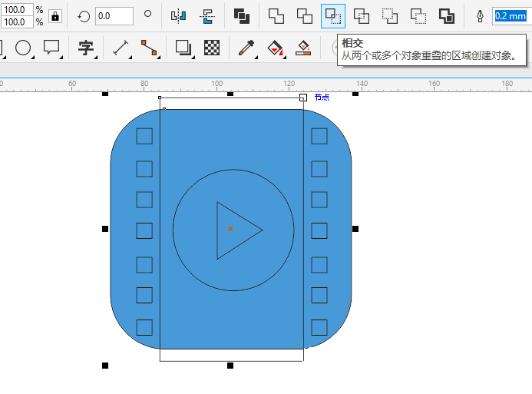The width and height of the screenshot is (532, 394).
Task: Create a boundary around selected objects
Action: pos(447,16)
